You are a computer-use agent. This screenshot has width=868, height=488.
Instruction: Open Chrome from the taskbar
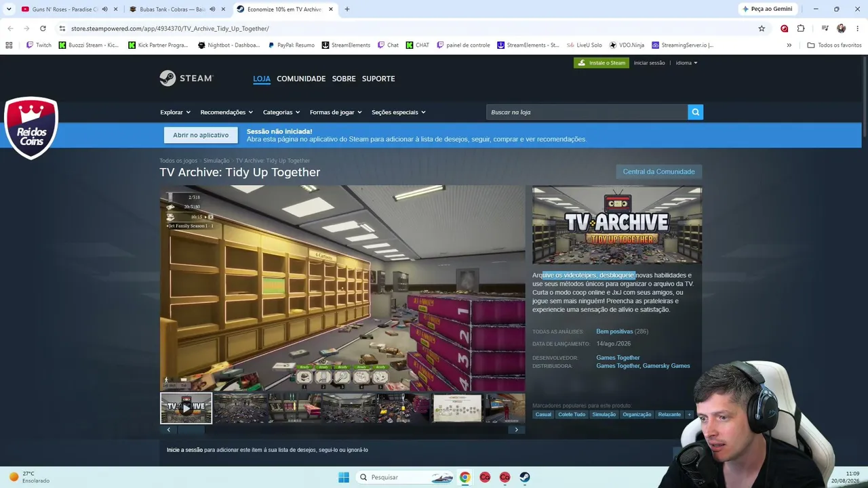click(x=465, y=477)
